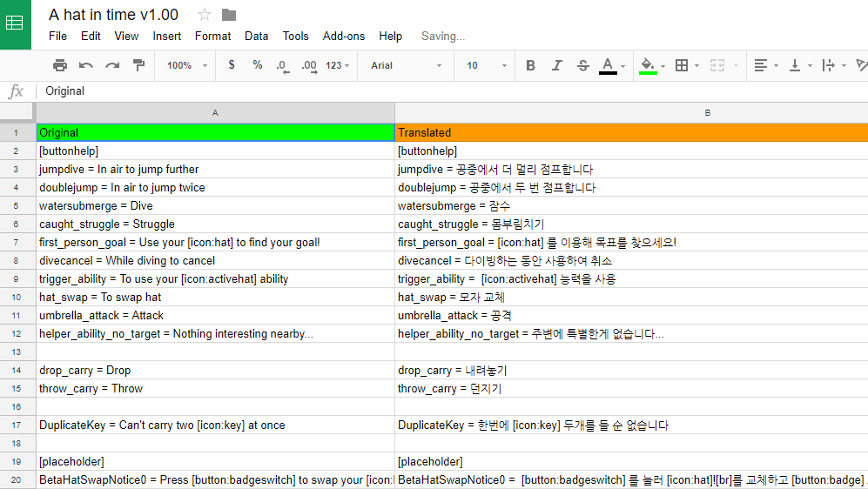Format as currency with dollar icon
868x489 pixels.
pos(232,65)
